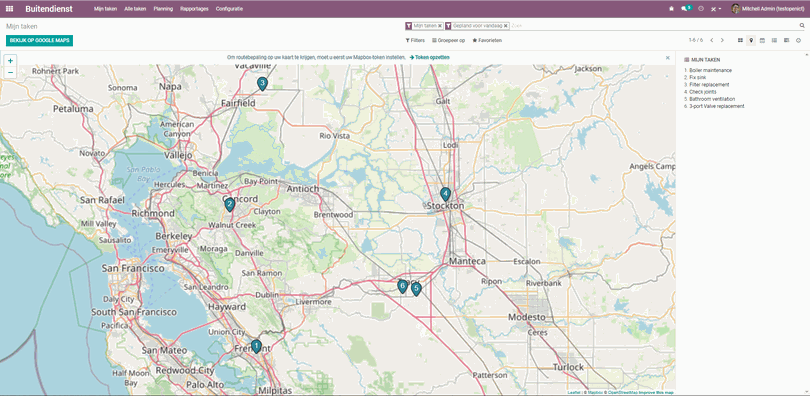
Task: Switch to kanban view
Action: click(740, 40)
